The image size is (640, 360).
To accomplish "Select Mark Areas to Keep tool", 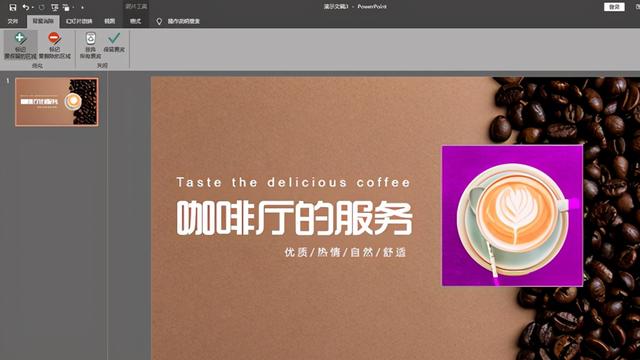I will (20, 45).
